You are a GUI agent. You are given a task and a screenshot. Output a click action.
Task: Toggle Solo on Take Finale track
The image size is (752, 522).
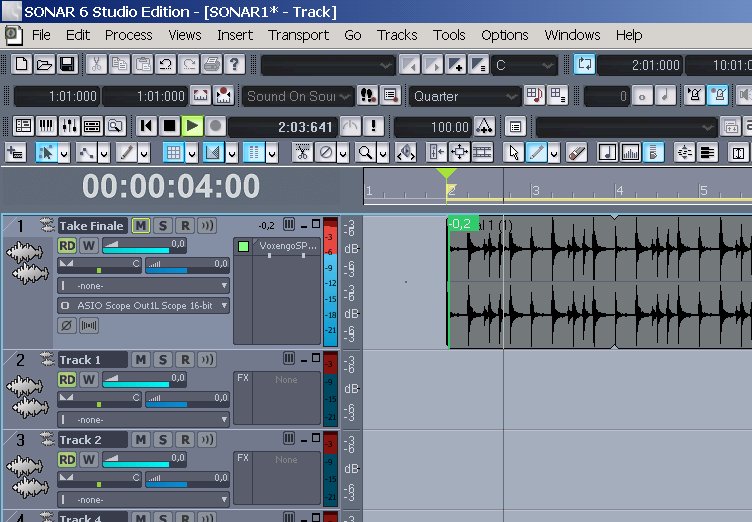[x=163, y=225]
